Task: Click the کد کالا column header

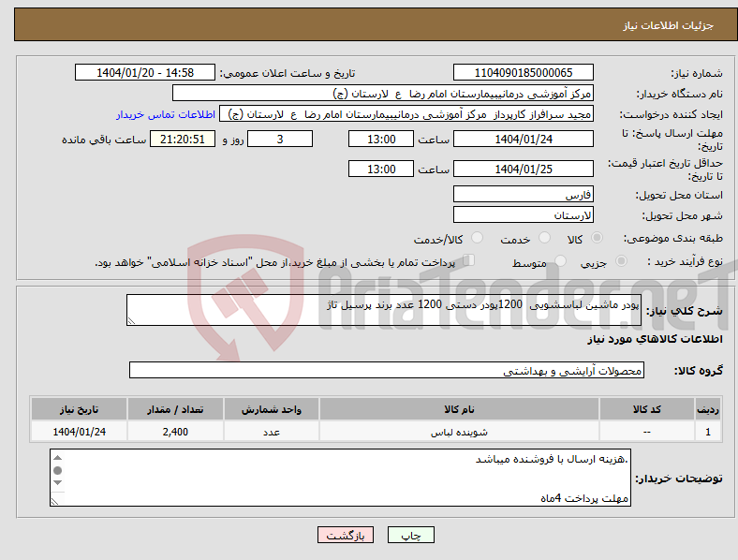Action: click(647, 409)
